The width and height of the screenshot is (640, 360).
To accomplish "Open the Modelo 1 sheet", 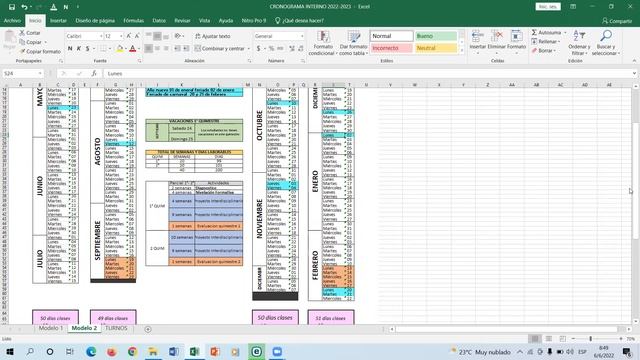I will (51, 328).
